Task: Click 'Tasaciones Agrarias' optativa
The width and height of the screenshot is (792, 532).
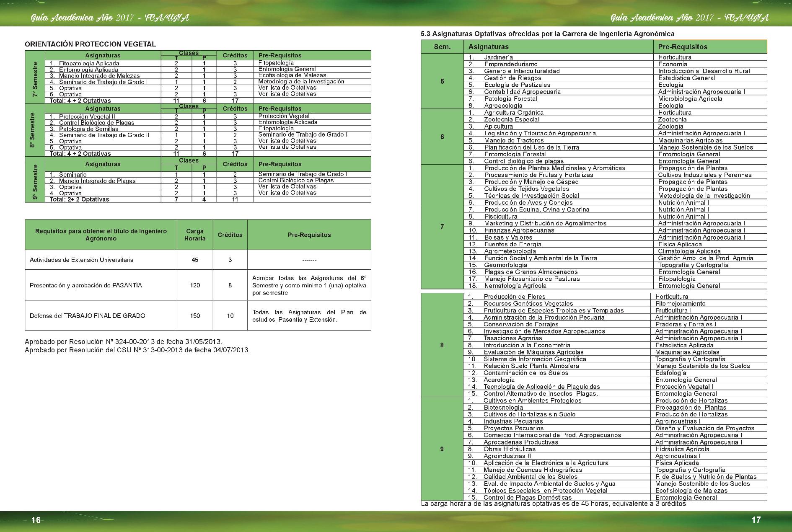Action: click(512, 338)
